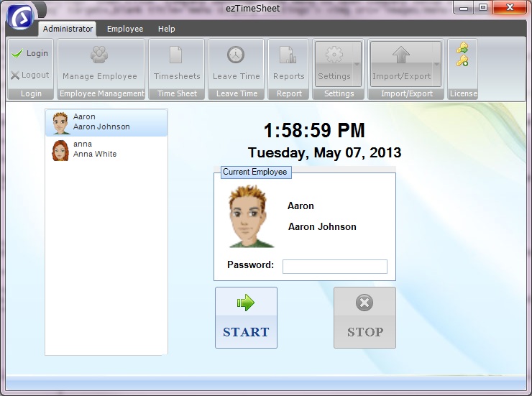
Task: Select the Administrator tab
Action: [68, 29]
